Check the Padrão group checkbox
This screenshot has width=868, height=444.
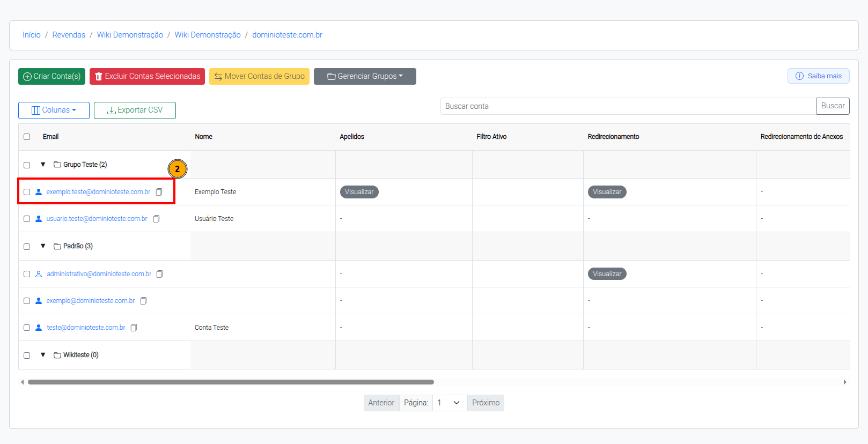click(x=27, y=247)
